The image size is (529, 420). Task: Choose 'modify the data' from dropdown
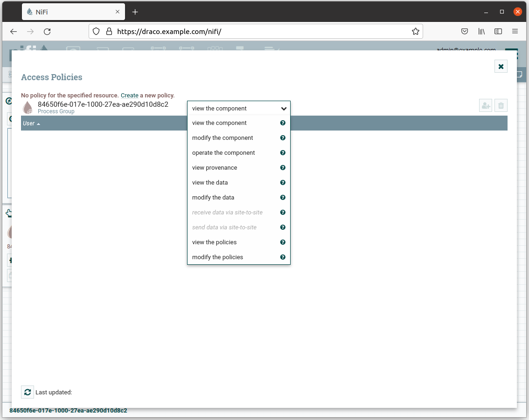238,198
